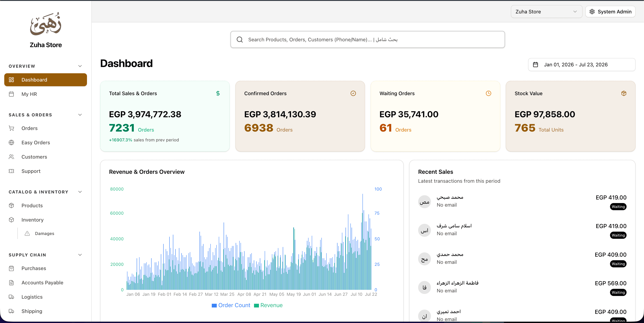Click the Total Sales & Orders card
The image size is (644, 323).
(165, 116)
